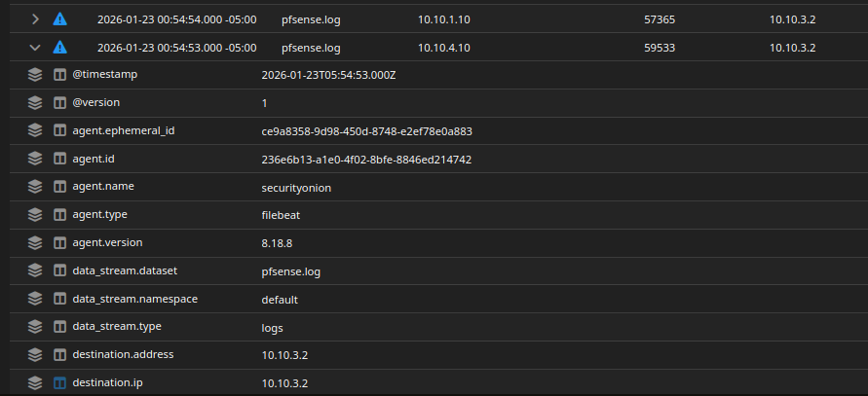Screen dimensions: 868x396
Task: Click the layers icon beside data_stream.dataset
Action: pyautogui.click(x=35, y=271)
